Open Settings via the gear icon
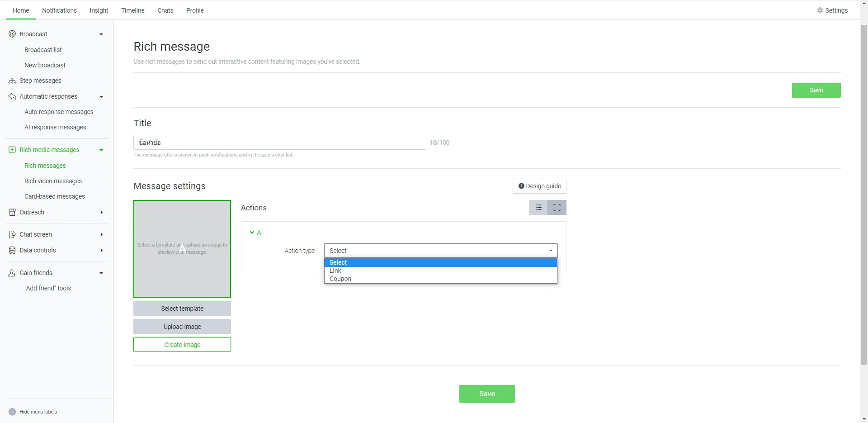Viewport: 868px width, 423px height. [820, 10]
